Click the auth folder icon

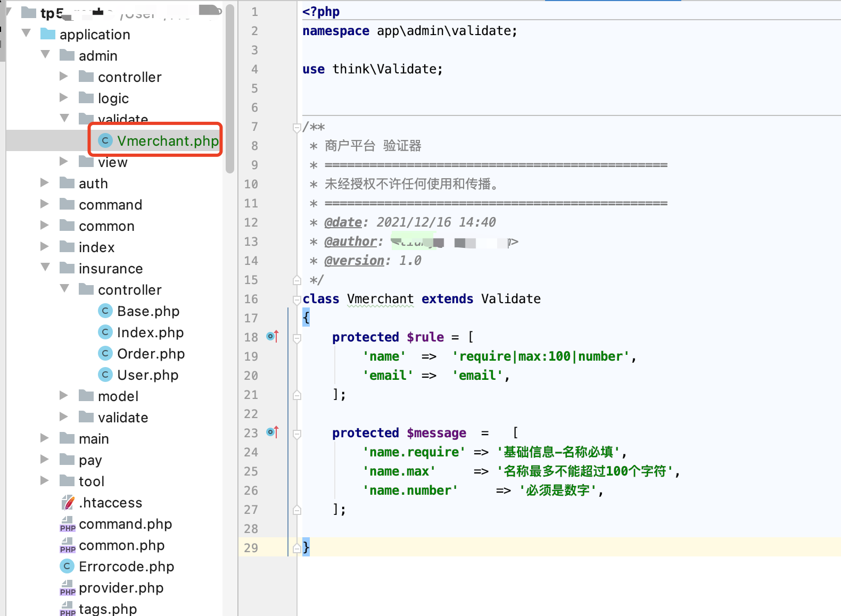coord(67,183)
